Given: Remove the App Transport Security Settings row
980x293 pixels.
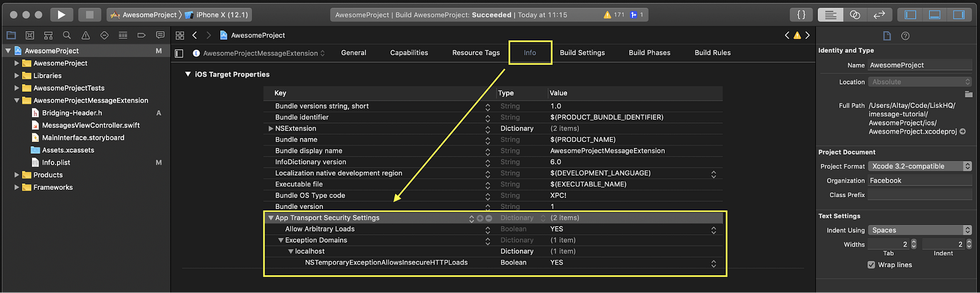Looking at the screenshot, I should point(489,218).
